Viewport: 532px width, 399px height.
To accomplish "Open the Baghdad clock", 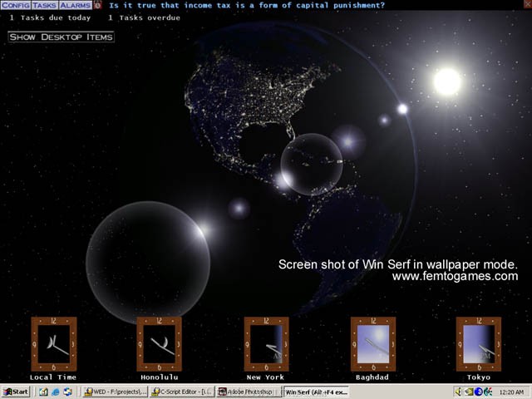I will [372, 343].
